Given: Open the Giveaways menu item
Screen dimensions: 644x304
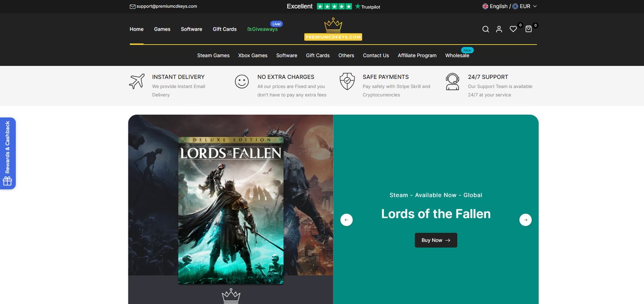Looking at the screenshot, I should 262,29.
